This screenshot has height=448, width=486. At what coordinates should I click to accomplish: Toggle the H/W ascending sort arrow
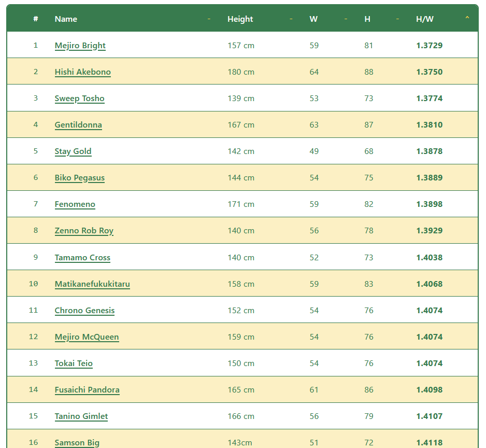(x=467, y=18)
